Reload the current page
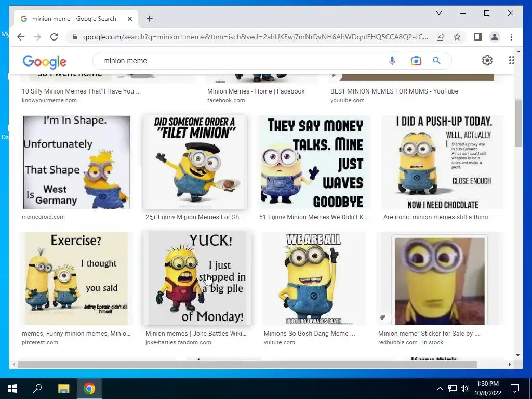This screenshot has height=399, width=532. [x=54, y=37]
